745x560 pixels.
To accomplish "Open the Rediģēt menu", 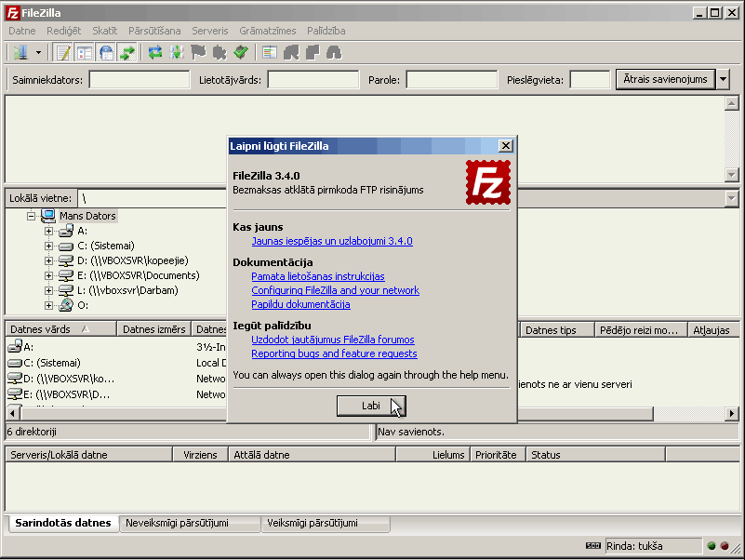I will [x=63, y=31].
